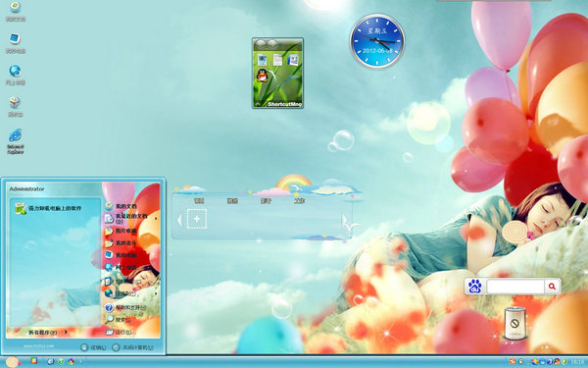Open the Internet Explorer desktop icon
The height and width of the screenshot is (368, 588).
[16, 140]
